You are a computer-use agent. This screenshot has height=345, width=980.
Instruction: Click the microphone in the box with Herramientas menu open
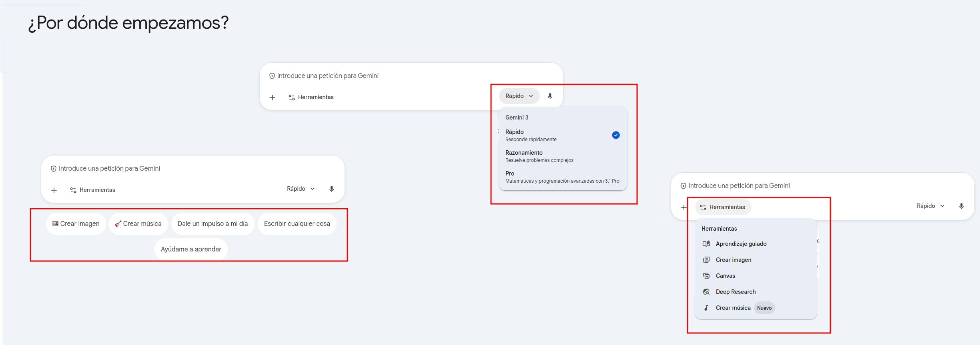click(x=961, y=206)
